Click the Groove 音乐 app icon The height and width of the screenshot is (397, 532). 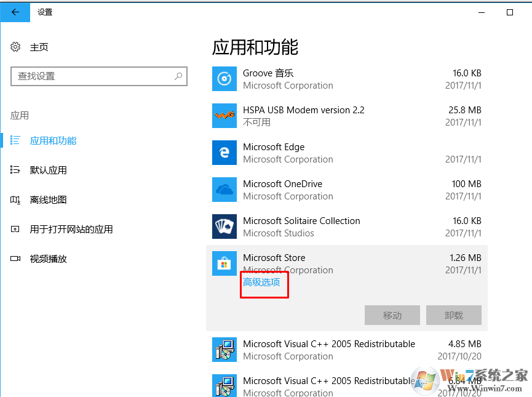click(x=224, y=79)
